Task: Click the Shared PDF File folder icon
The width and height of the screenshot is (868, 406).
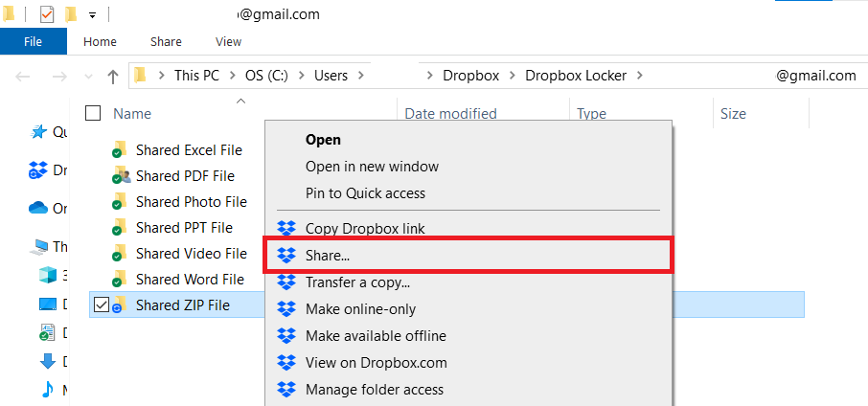Action: 120,176
